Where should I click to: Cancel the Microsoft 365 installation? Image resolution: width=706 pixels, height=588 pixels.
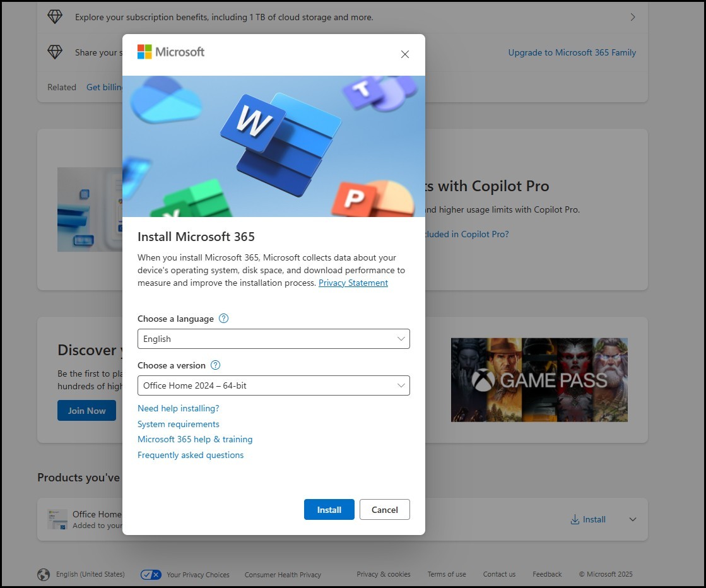coord(384,509)
